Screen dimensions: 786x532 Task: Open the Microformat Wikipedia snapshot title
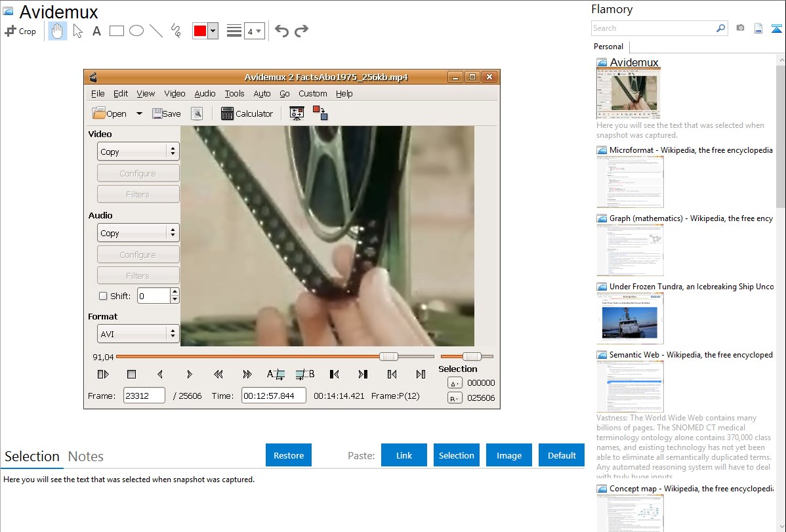point(691,150)
